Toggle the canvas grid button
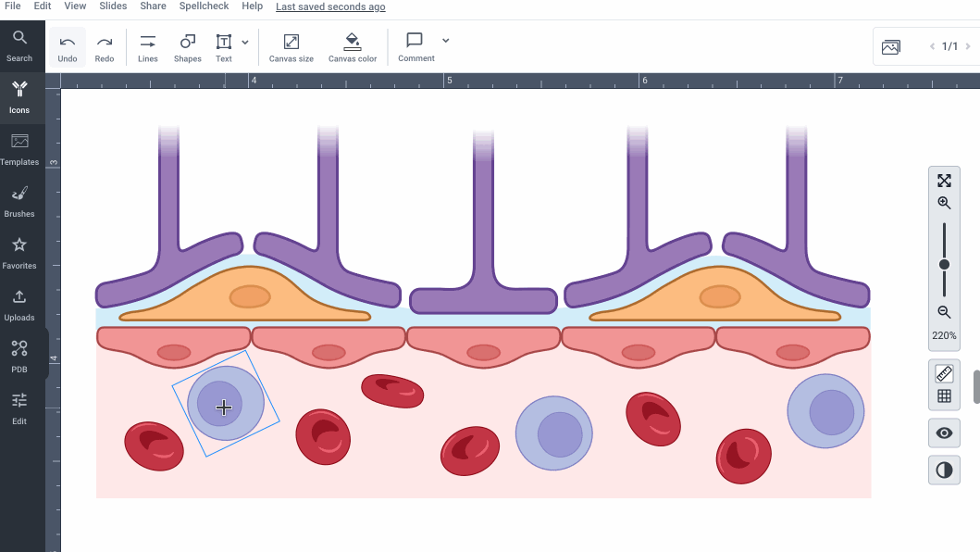980x552 pixels. click(944, 396)
